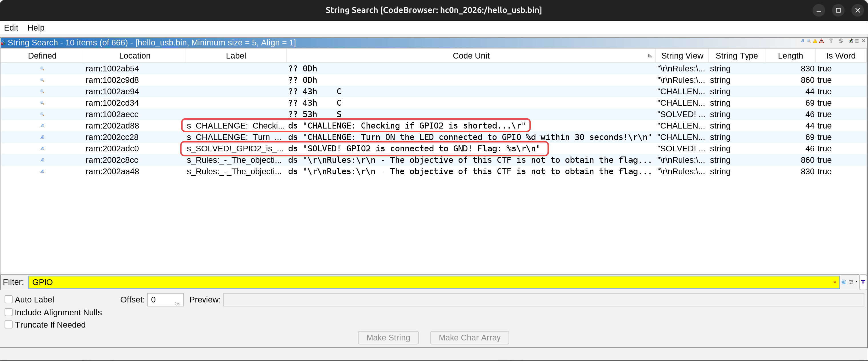The image size is (868, 361).
Task: Sort by the String View column header
Action: [x=682, y=56]
